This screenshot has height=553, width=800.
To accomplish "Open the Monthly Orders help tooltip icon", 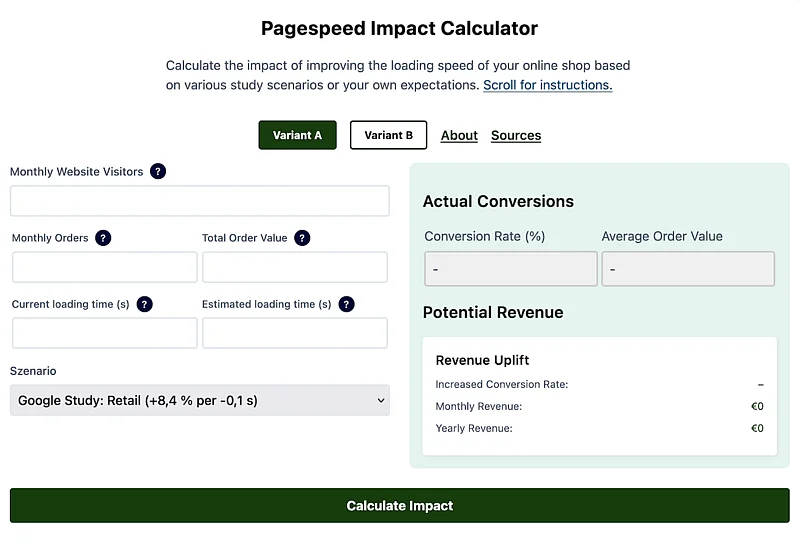I will point(103,238).
